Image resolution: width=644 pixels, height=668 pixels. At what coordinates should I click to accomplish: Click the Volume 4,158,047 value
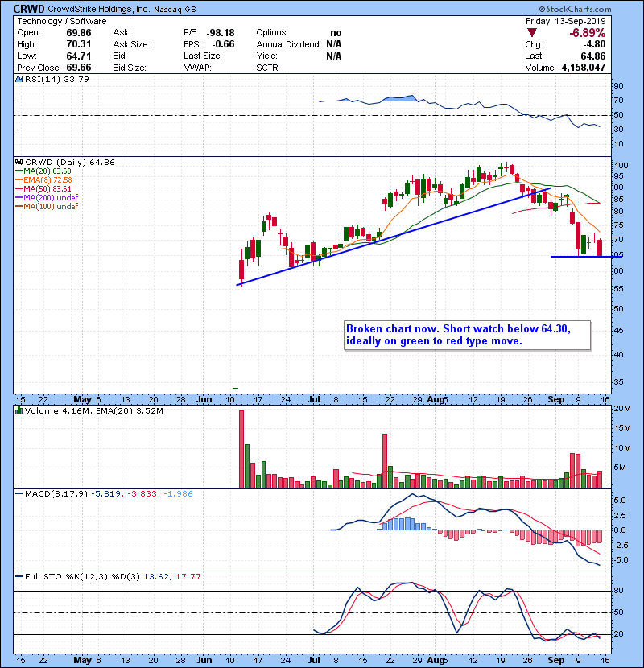tap(583, 68)
